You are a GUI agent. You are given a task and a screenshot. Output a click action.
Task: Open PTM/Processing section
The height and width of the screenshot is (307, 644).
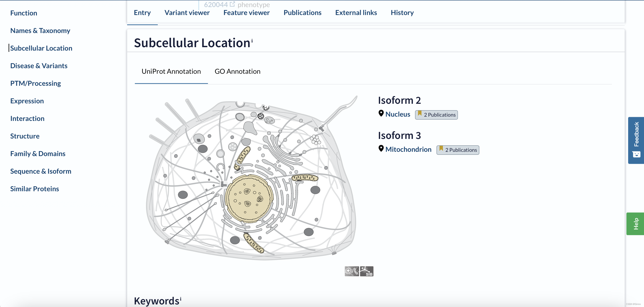coord(36,83)
